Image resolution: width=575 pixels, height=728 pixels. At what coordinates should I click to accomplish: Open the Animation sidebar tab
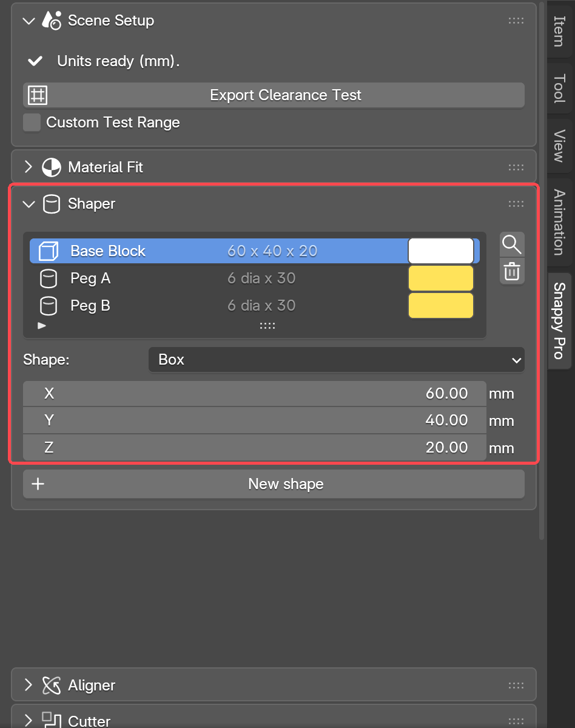(559, 222)
